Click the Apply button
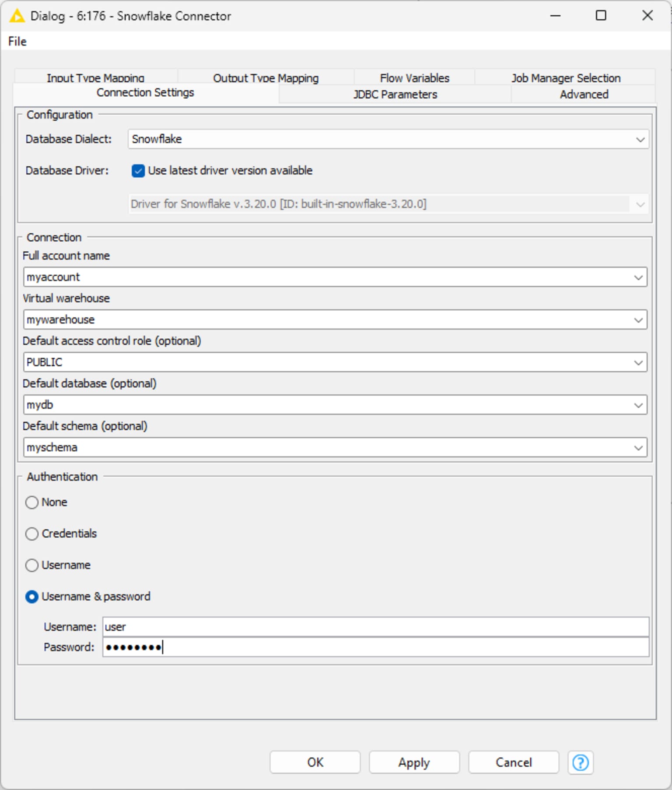The height and width of the screenshot is (790, 672). (414, 762)
